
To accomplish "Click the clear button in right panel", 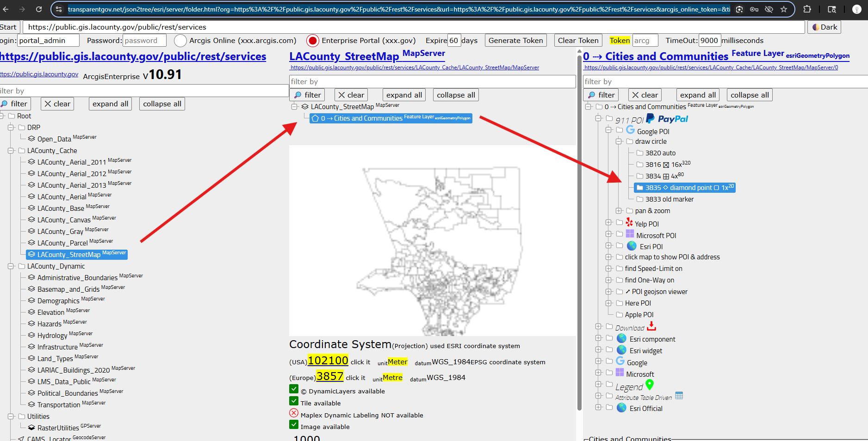I will [x=645, y=95].
